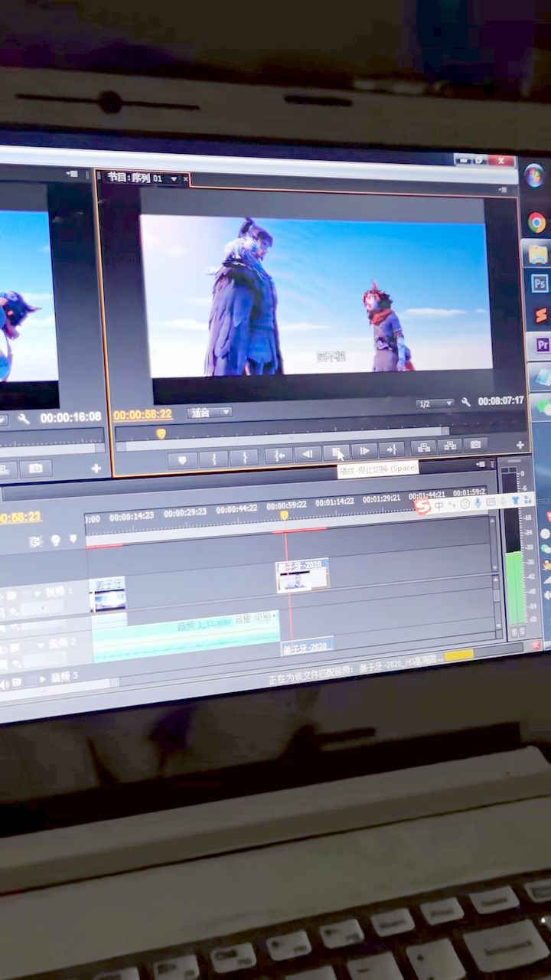
Task: Click the Program monitor 00:00:58:22 timecode
Action: click(142, 414)
